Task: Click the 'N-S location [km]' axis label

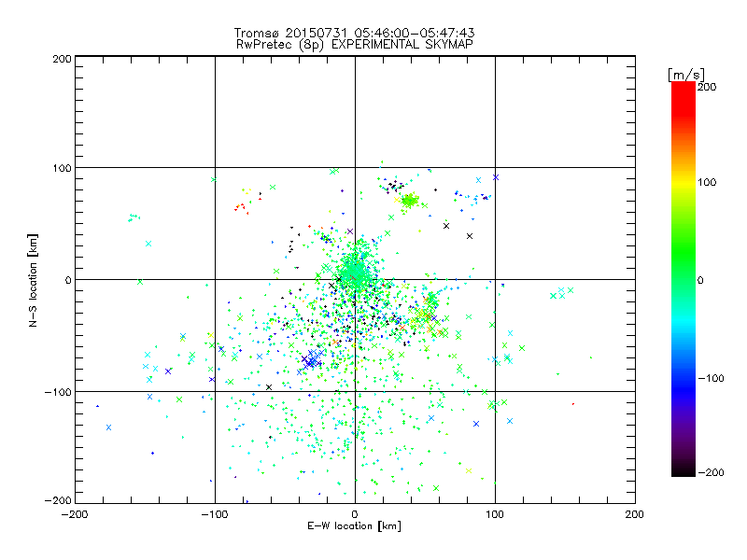Action: (33, 280)
